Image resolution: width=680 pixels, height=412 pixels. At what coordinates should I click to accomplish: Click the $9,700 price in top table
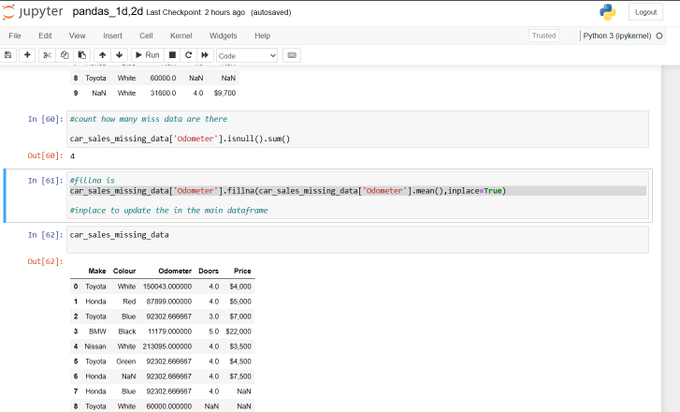[x=225, y=93]
